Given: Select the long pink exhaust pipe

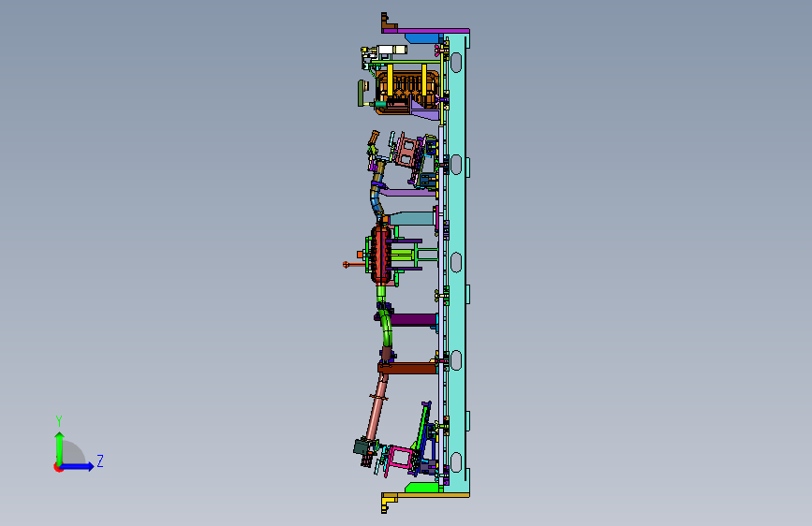Looking at the screenshot, I should coord(377,407).
